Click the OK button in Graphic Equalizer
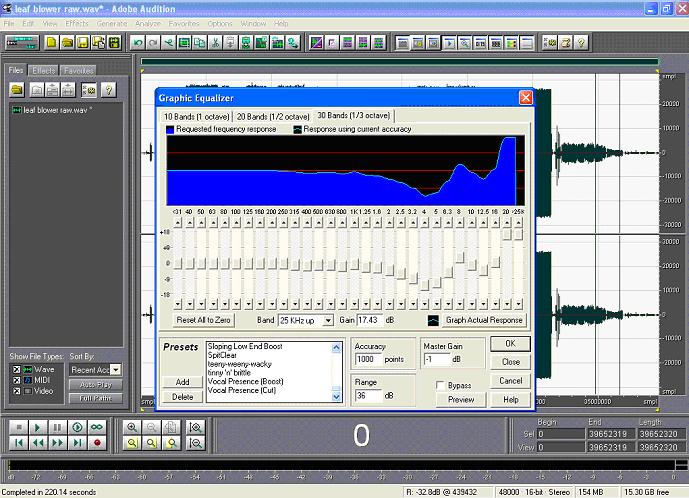This screenshot has width=689, height=498. tap(510, 343)
